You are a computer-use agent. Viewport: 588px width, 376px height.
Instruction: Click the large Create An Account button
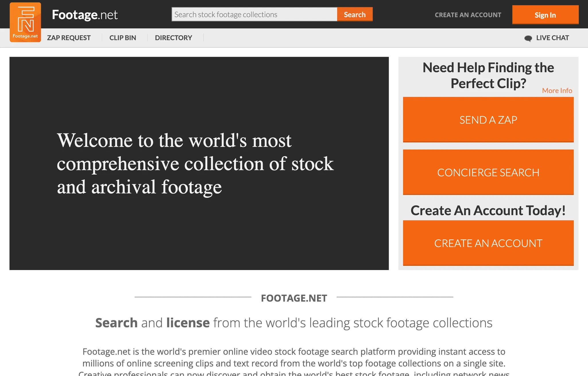click(x=488, y=243)
